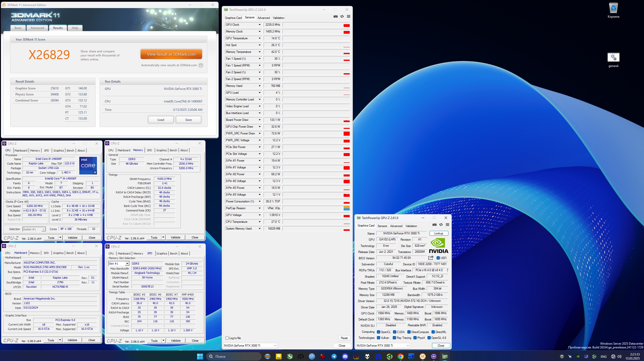Open the Help tab in 3DMark 11
Screen dimensions: 644x361
point(75,28)
